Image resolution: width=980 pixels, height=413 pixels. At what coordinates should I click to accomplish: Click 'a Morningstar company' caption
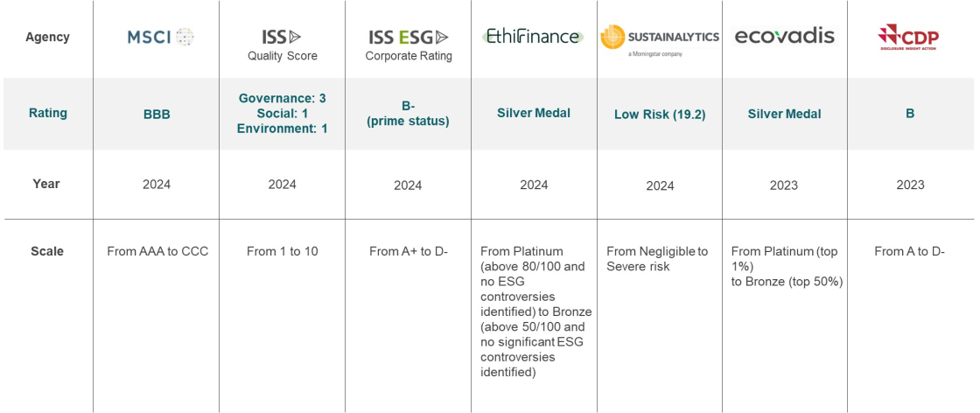click(x=655, y=54)
